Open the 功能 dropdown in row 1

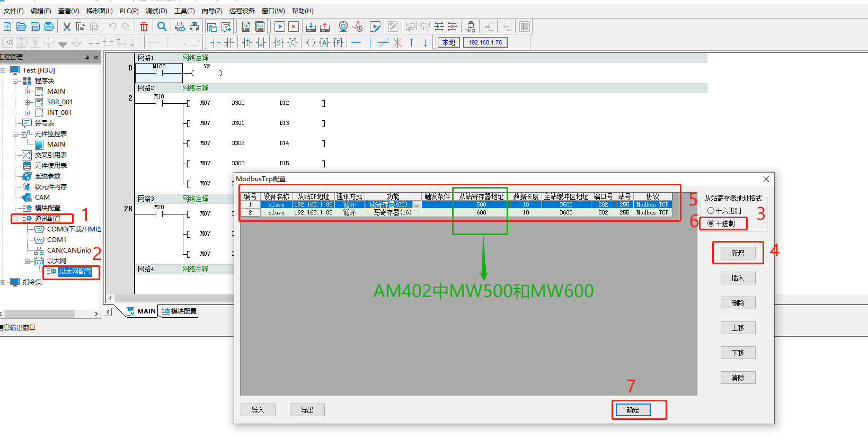click(417, 205)
